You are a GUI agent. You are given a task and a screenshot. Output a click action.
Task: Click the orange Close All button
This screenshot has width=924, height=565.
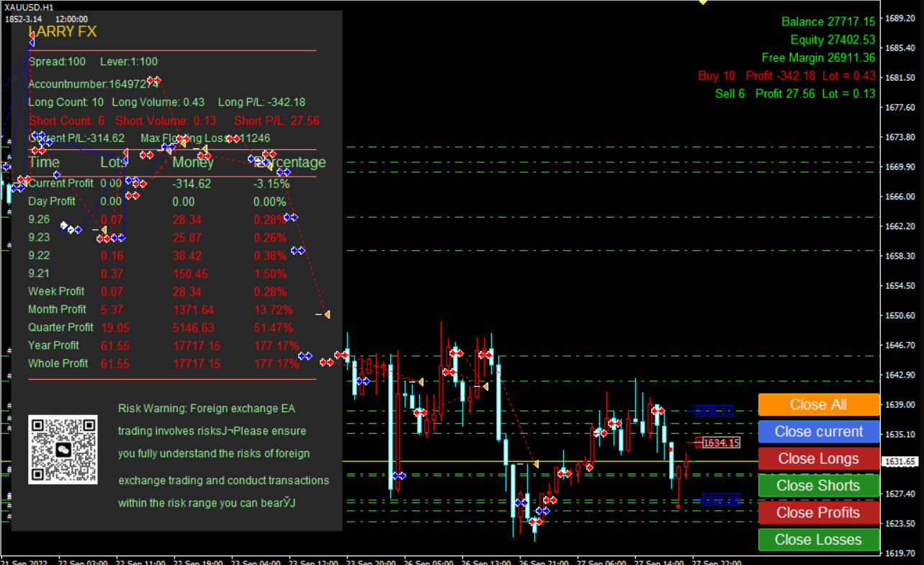[x=818, y=405]
